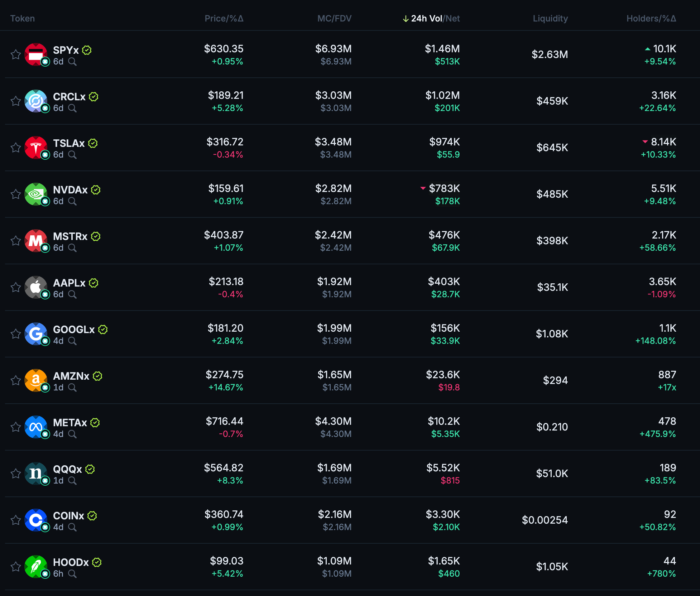Click the TSLAx Tesla logo
Image resolution: width=700 pixels, height=596 pixels.
pyautogui.click(x=36, y=148)
